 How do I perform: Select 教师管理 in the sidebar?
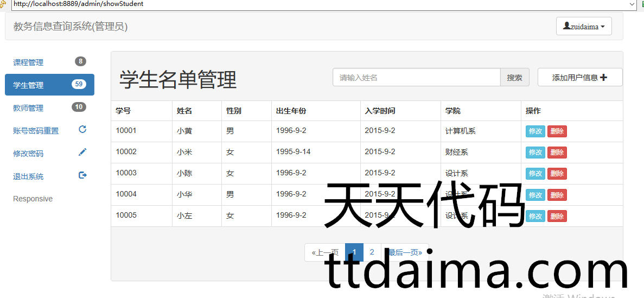click(x=28, y=108)
